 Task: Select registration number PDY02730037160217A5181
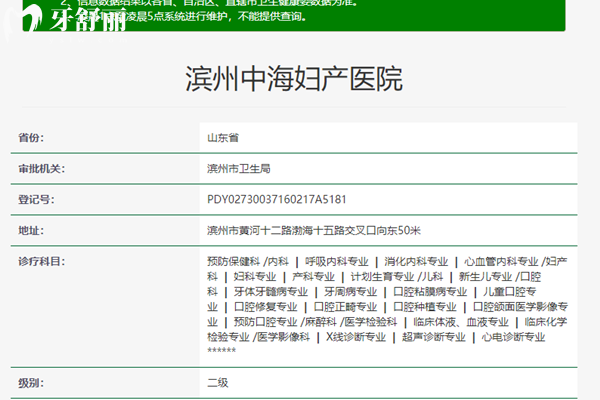[x=277, y=199]
